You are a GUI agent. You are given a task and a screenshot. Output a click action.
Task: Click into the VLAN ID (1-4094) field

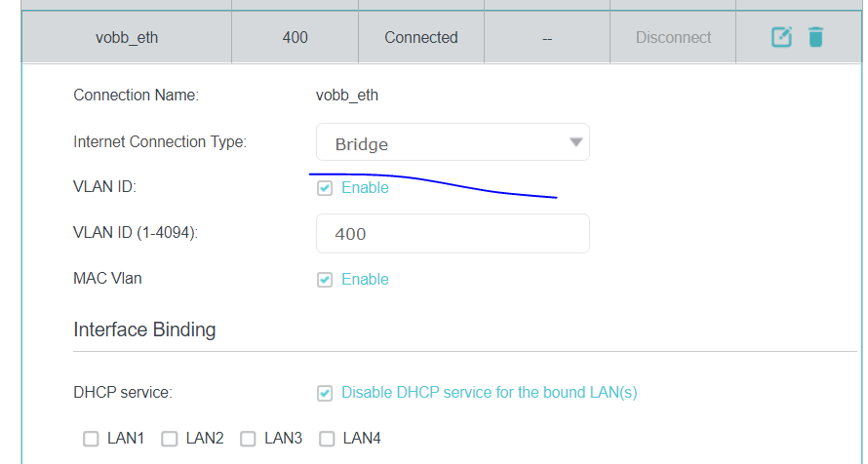point(453,233)
